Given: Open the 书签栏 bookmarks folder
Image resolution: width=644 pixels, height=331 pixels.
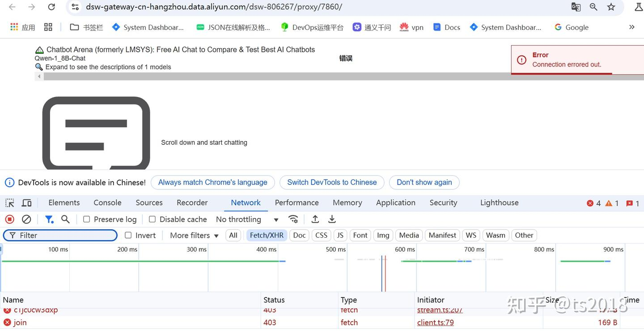Looking at the screenshot, I should click(87, 27).
